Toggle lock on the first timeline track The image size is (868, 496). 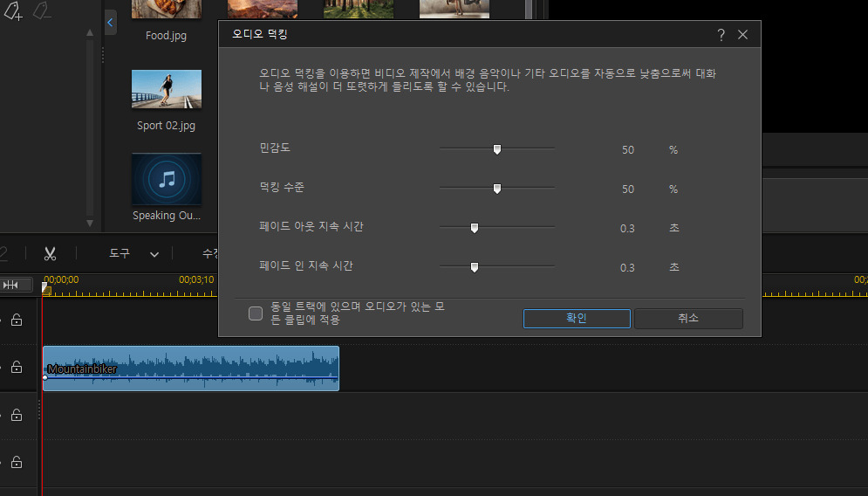click(x=17, y=320)
